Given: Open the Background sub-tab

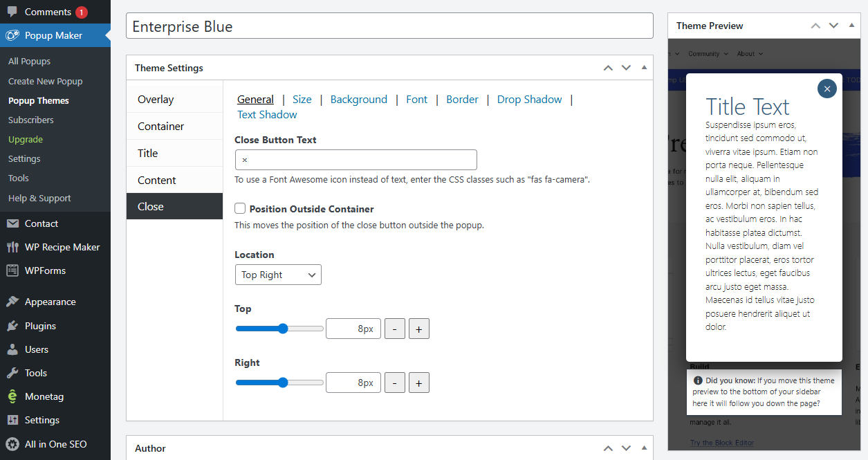Looking at the screenshot, I should pos(358,100).
